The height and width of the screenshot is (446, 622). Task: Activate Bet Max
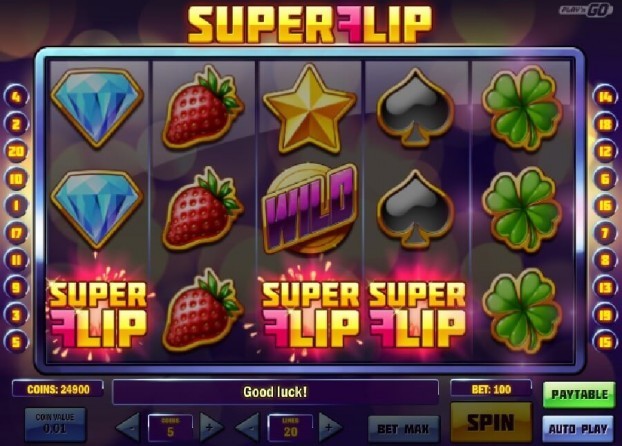403,429
